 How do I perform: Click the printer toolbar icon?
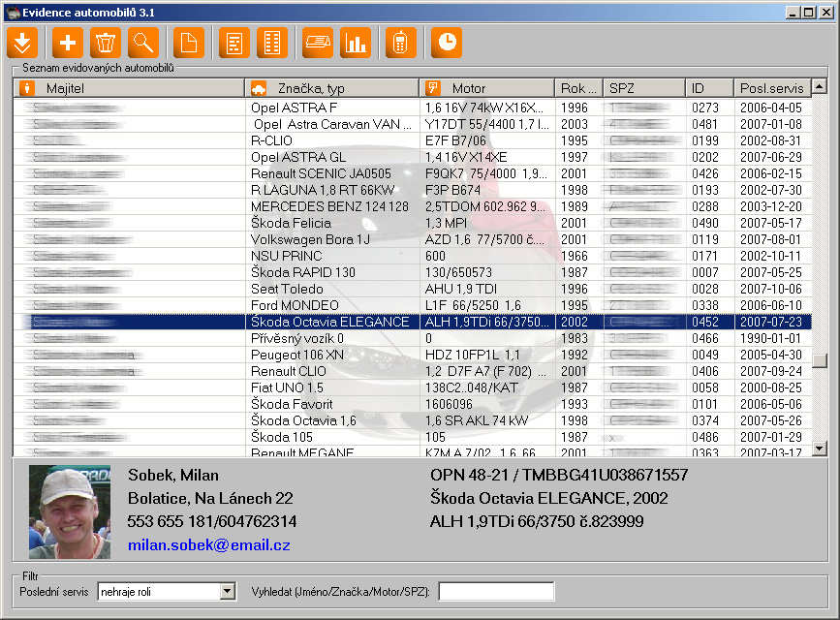pos(318,43)
